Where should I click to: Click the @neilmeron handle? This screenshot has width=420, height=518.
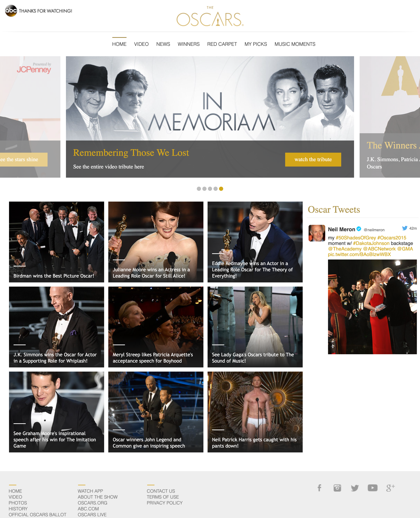pyautogui.click(x=374, y=230)
